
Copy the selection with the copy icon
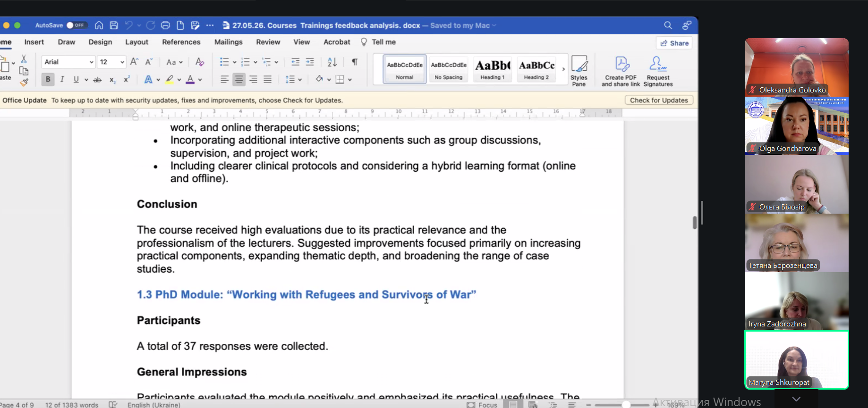pos(24,71)
